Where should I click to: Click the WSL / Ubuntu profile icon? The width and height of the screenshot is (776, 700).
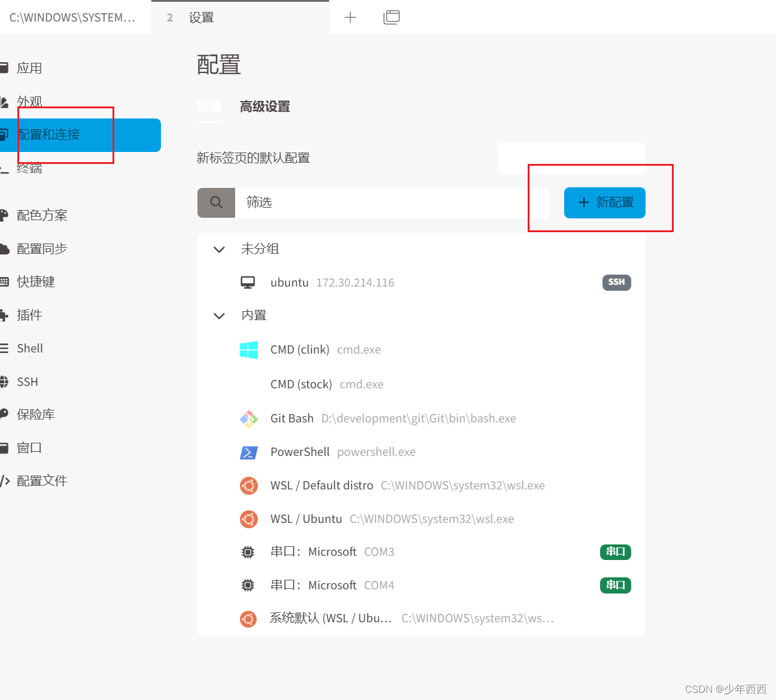click(x=248, y=519)
